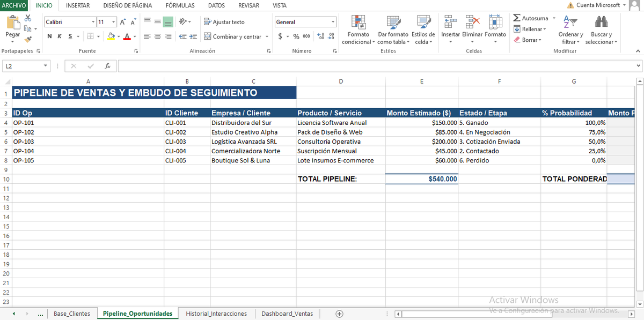This screenshot has height=320, width=644.
Task: Expand the formula bar
Action: coord(638,66)
